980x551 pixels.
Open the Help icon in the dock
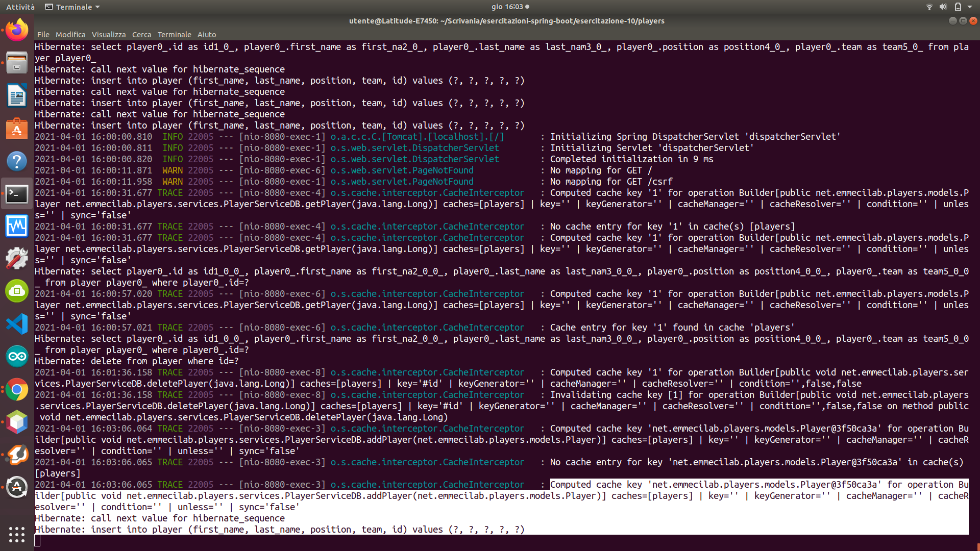[17, 161]
